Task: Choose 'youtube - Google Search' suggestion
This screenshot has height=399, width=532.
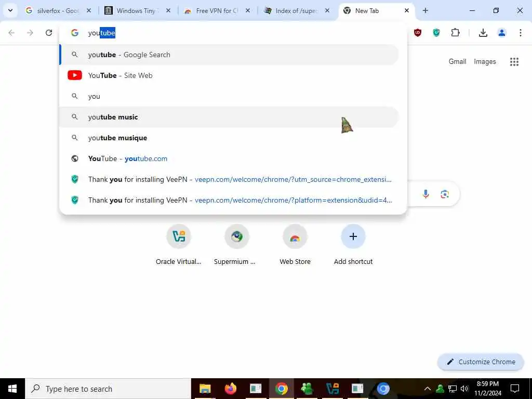Action: [x=229, y=55]
